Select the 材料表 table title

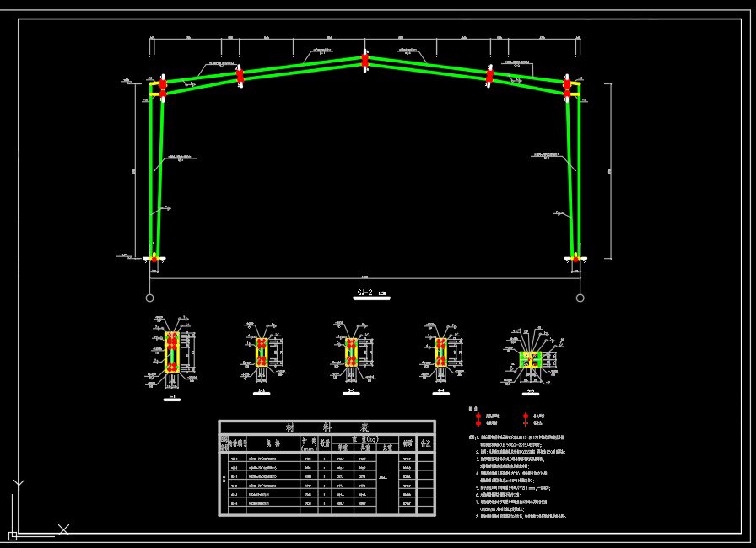[x=327, y=427]
